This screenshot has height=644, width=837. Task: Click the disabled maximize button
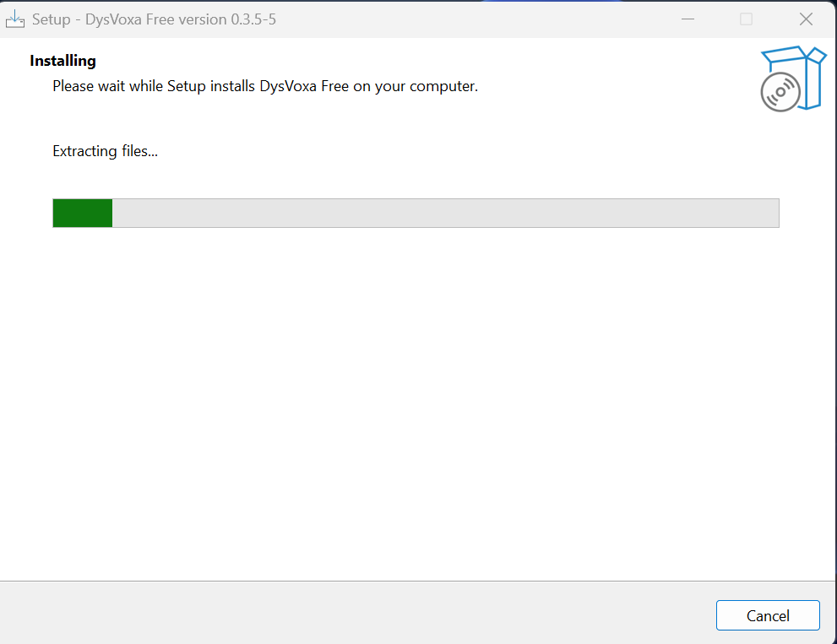click(747, 19)
